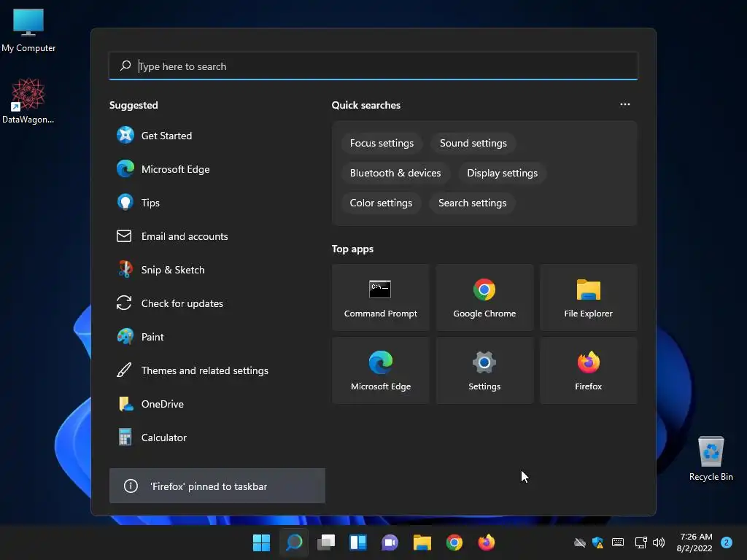Image resolution: width=747 pixels, height=560 pixels.
Task: Launch Google Chrome from Top apps
Action: click(x=484, y=297)
